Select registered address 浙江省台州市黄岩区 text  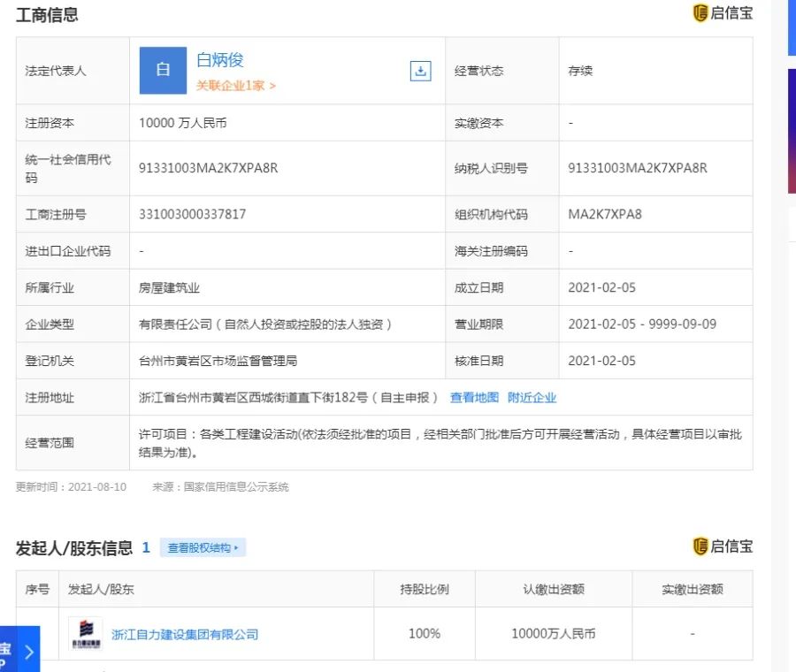(287, 397)
